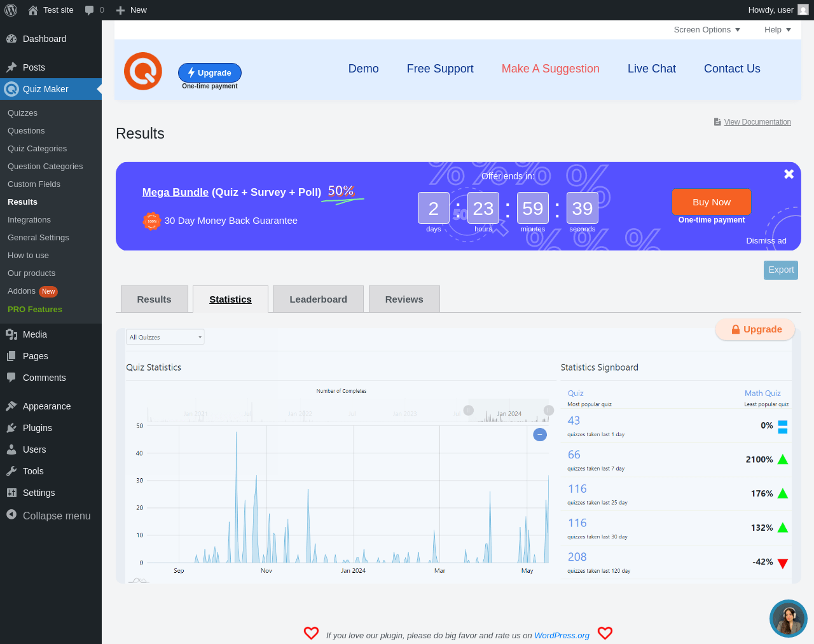Image resolution: width=814 pixels, height=644 pixels.
Task: Open the Live Chat link
Action: coord(652,69)
